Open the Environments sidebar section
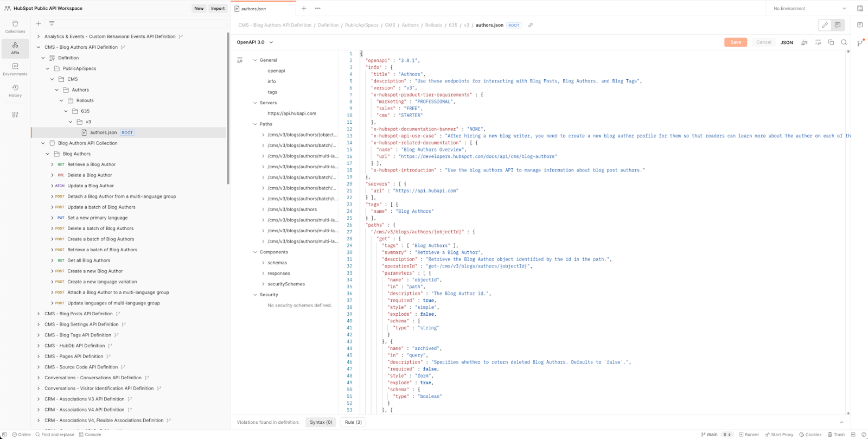Screen dimensions: 868x439 15,69
